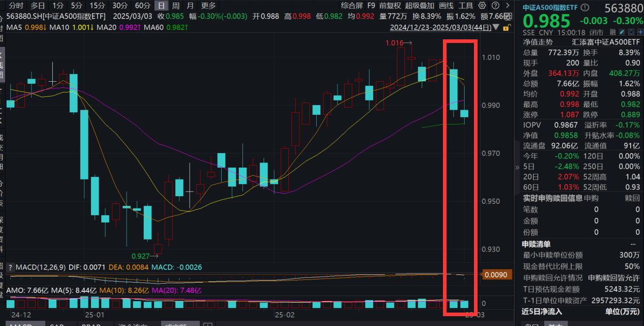Collapse the quote panel with the > arrow

pyautogui.click(x=508, y=6)
